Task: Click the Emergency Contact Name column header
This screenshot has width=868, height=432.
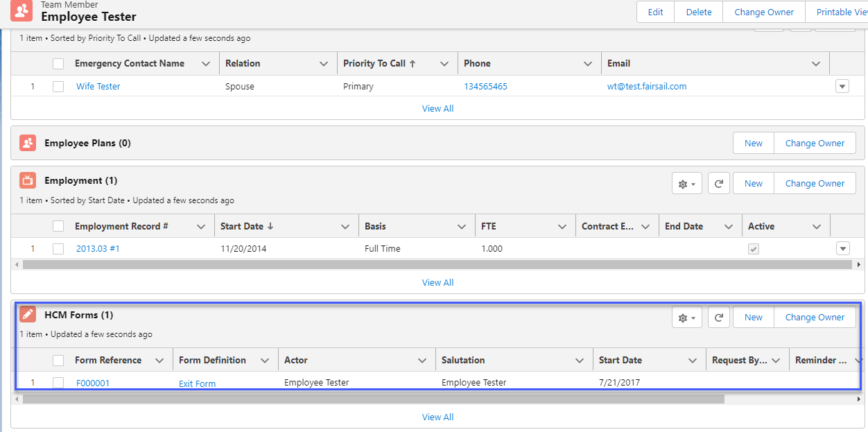Action: click(x=130, y=63)
